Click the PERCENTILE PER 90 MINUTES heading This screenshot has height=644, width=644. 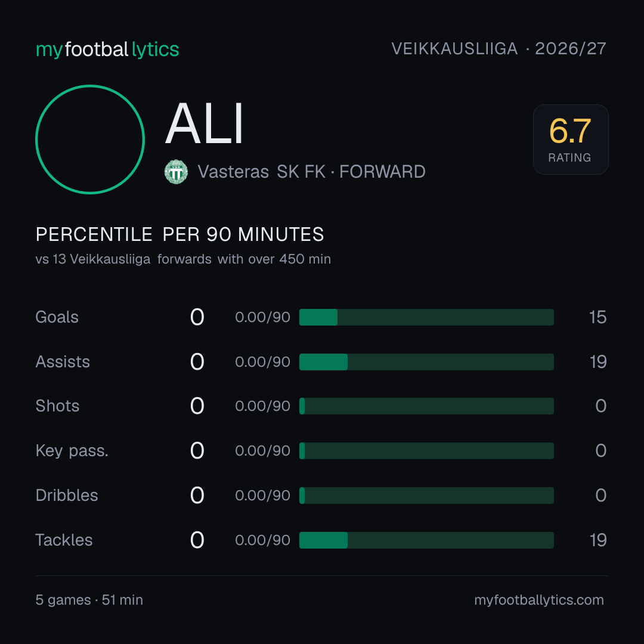coord(179,234)
